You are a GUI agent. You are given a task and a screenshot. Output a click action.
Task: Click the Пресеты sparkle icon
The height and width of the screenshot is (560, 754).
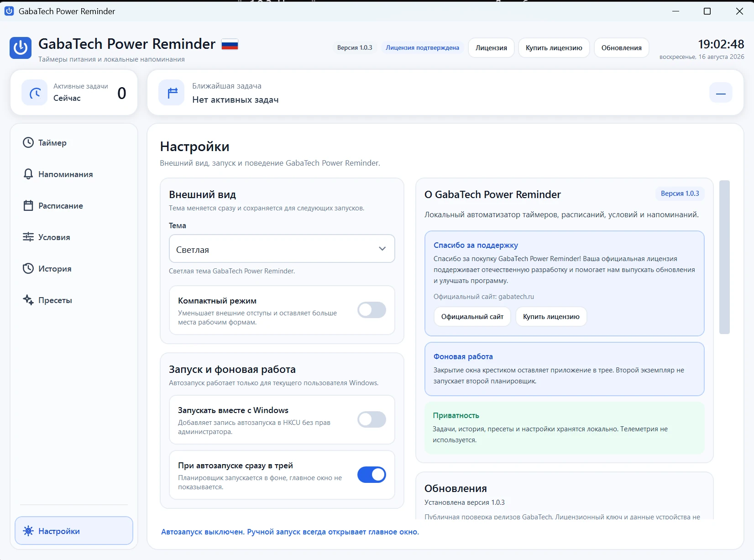point(28,300)
